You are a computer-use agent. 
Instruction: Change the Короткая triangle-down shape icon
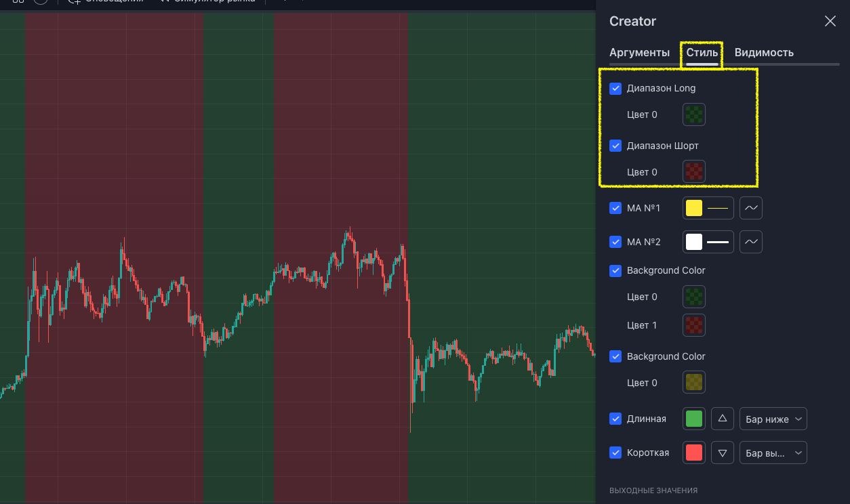pos(723,453)
